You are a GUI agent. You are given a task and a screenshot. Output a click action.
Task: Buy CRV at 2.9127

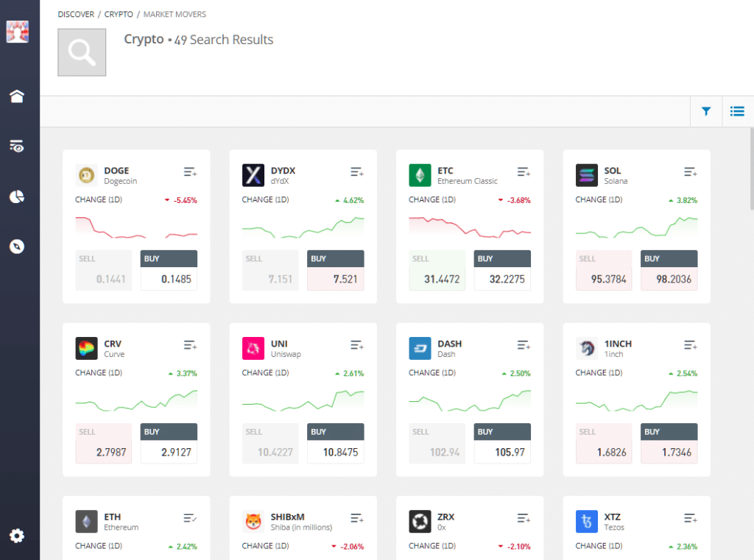(169, 443)
